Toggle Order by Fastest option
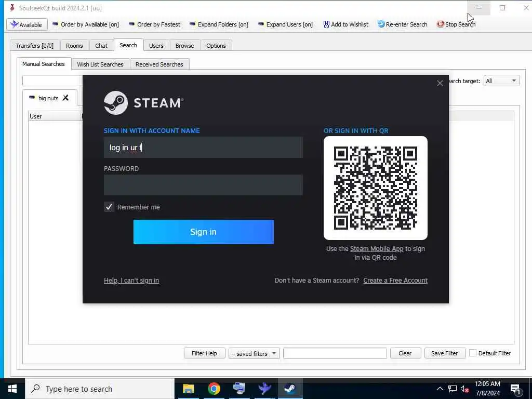532x399 pixels. (x=155, y=24)
